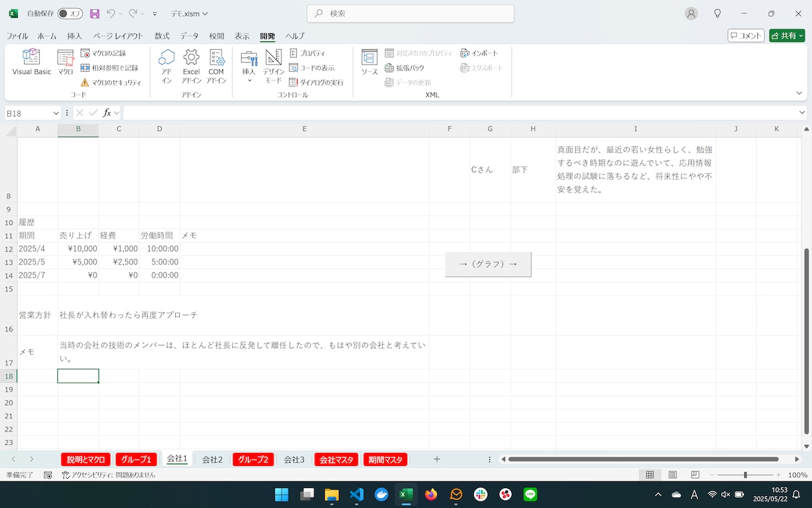Click the fx insert function icon

click(x=106, y=113)
